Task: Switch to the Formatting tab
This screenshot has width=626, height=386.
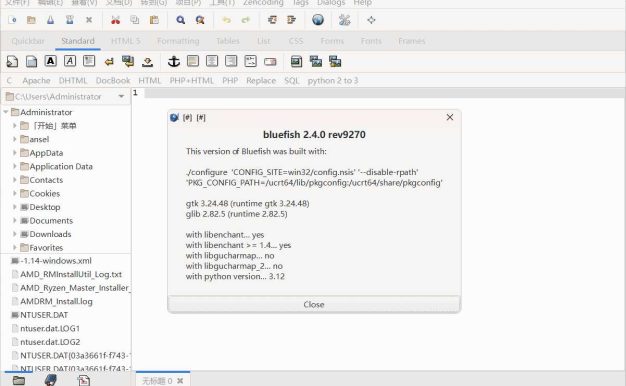Action: pyautogui.click(x=178, y=41)
